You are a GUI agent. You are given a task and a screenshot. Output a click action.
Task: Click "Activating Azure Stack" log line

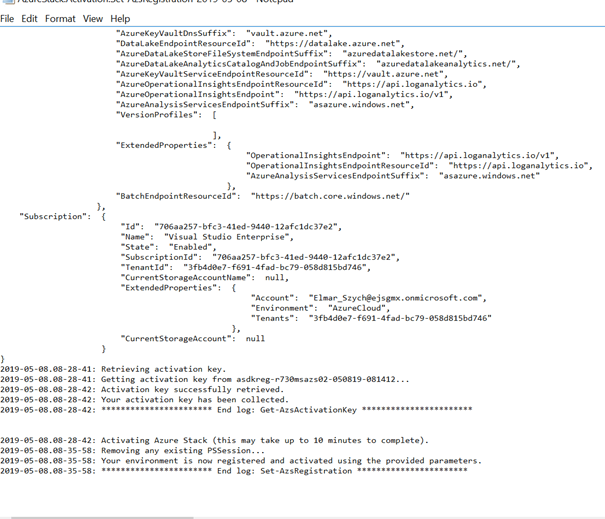[215, 440]
